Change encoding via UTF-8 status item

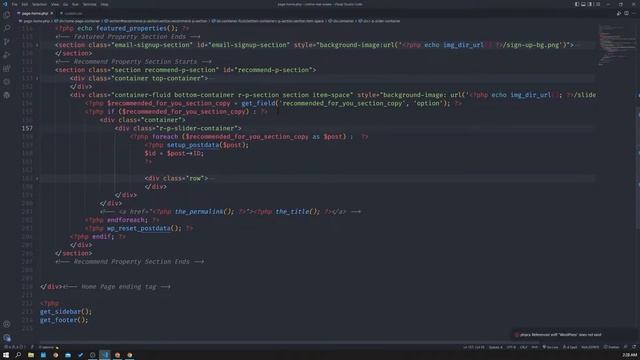(511, 347)
